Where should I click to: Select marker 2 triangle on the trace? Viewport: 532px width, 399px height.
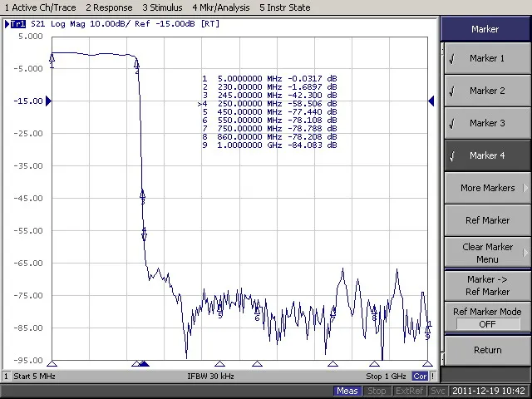[136, 63]
